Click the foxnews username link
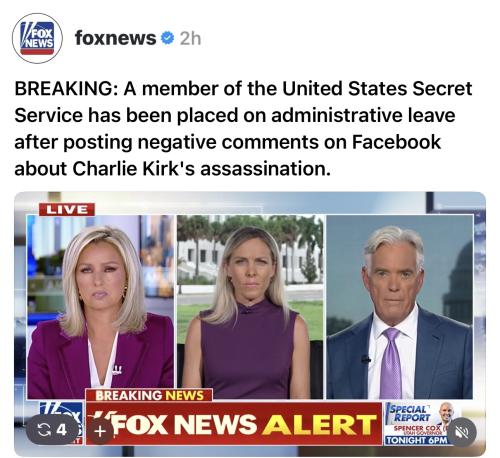The height and width of the screenshot is (458, 500). 115,38
